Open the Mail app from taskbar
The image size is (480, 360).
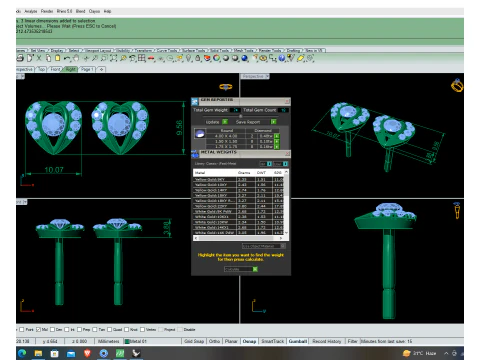tap(71, 353)
